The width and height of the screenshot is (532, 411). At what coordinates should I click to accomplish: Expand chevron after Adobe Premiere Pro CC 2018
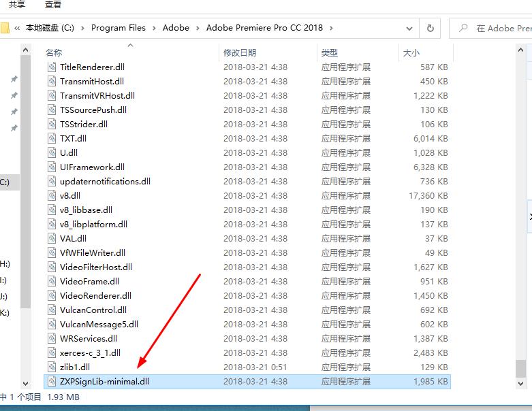tap(331, 28)
